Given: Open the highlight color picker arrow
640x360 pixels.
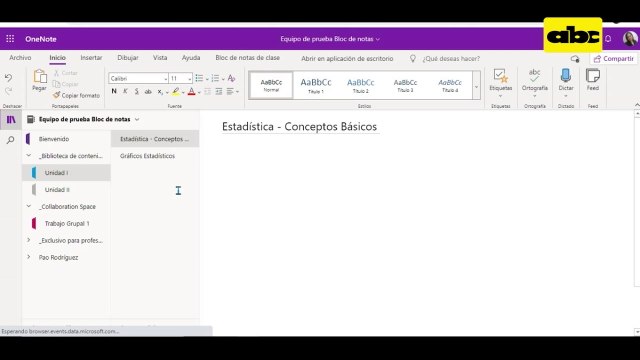Looking at the screenshot, I should [183, 92].
